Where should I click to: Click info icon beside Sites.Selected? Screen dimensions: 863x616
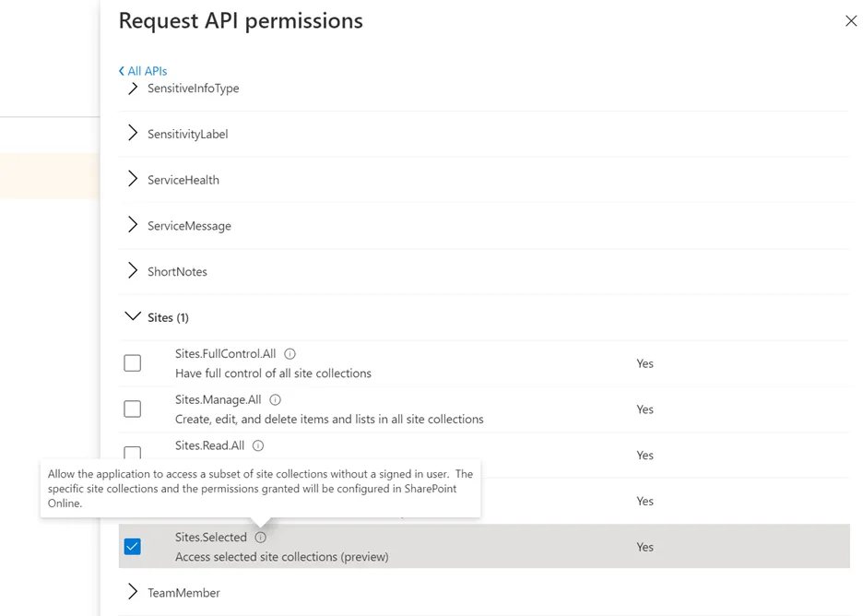[x=261, y=538]
